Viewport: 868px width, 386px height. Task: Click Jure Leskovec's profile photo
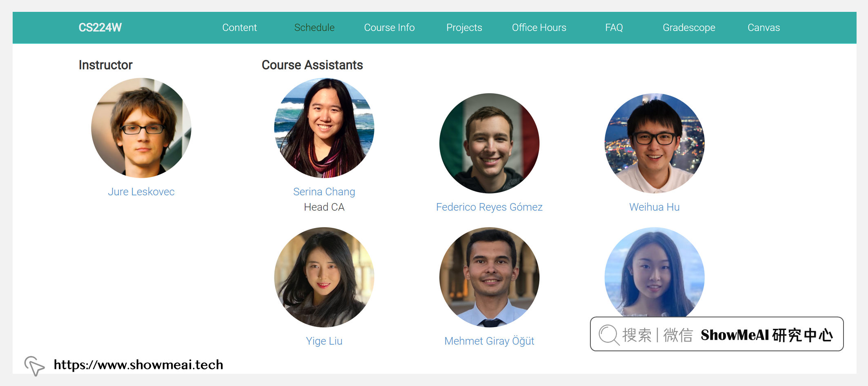point(141,128)
